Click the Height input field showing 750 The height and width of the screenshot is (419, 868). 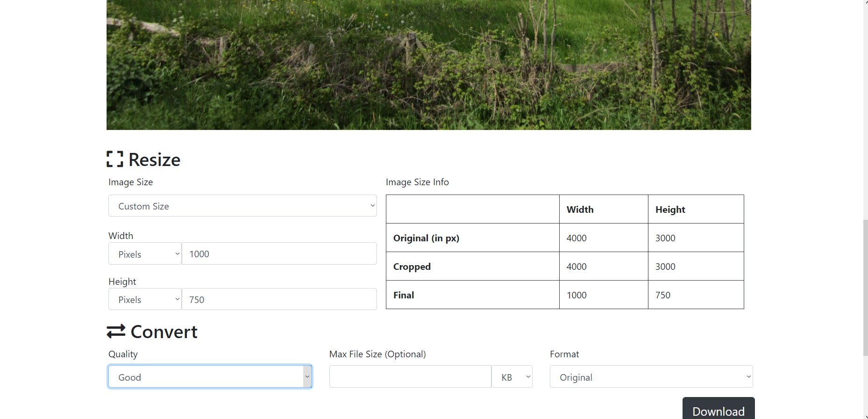279,299
